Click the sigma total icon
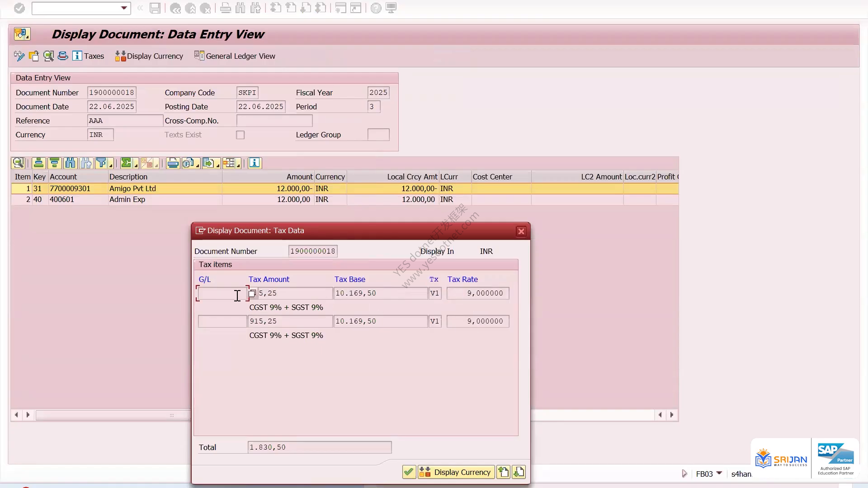The image size is (868, 488). pyautogui.click(x=126, y=163)
